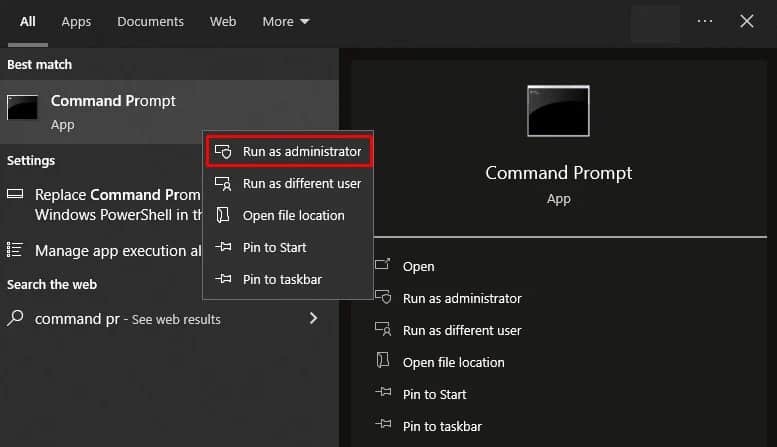
Task: Click the list icon beside Manage app execution
Action: tap(15, 249)
